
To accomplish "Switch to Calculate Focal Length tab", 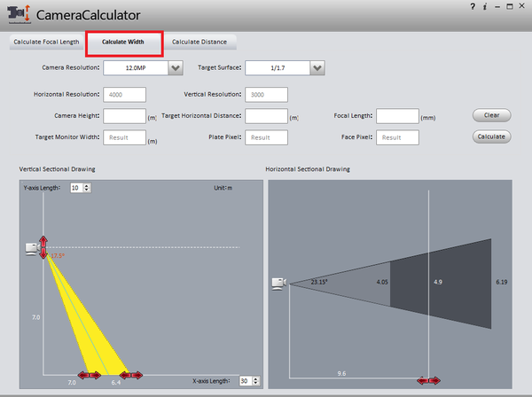I will click(x=46, y=42).
